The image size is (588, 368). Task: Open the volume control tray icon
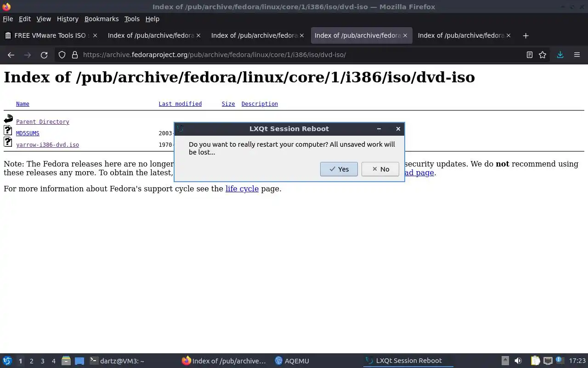[518, 361]
